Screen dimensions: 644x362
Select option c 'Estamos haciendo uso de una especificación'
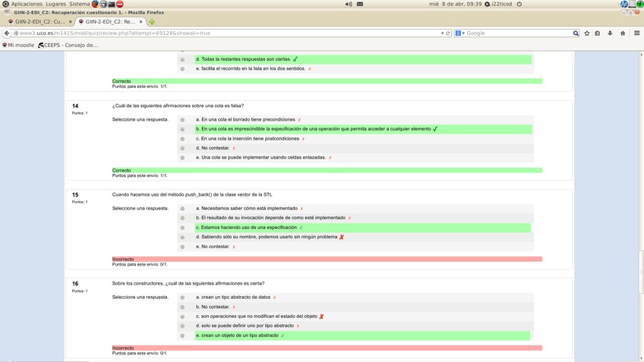(182, 228)
